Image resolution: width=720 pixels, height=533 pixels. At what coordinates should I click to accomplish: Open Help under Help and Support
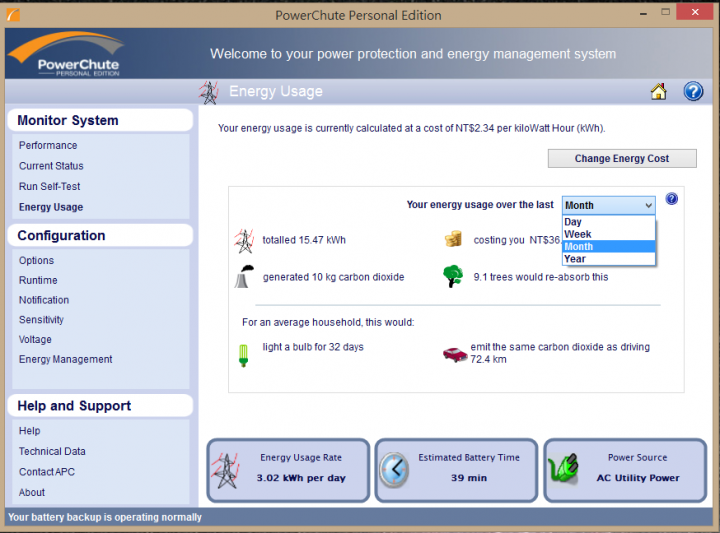[29, 431]
